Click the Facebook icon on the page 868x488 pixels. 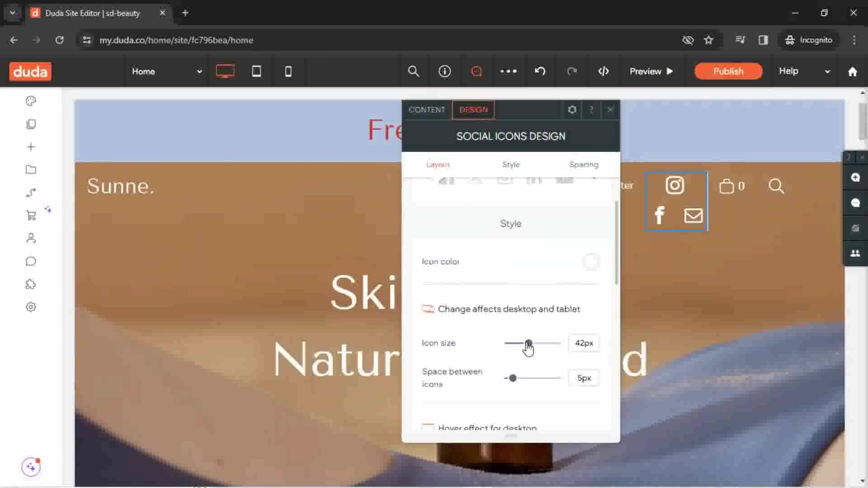pos(660,216)
